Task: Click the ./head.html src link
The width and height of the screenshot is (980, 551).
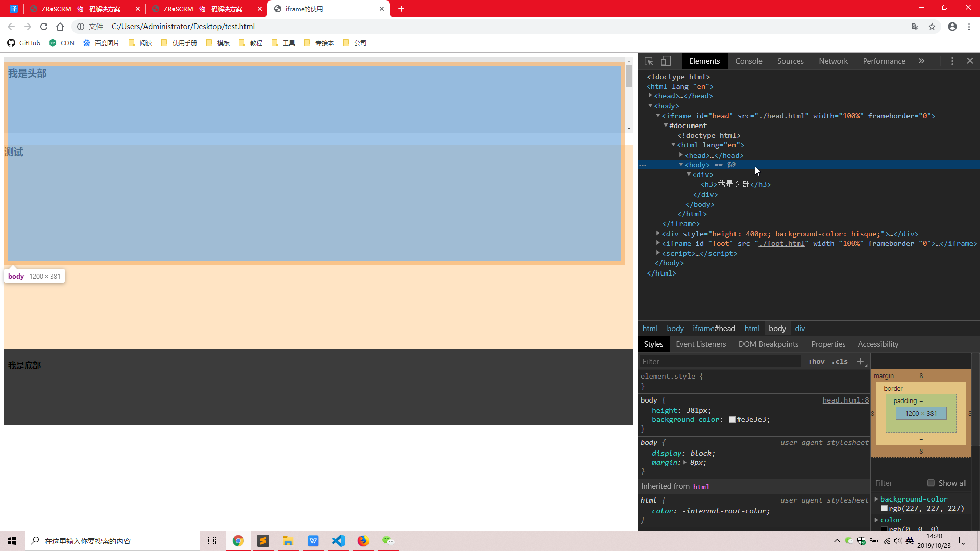Action: pyautogui.click(x=781, y=116)
